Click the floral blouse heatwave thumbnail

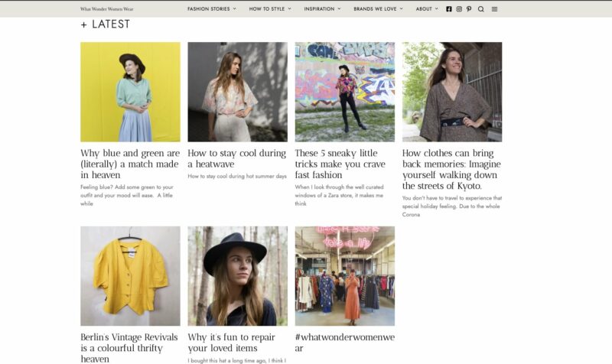pos(237,92)
